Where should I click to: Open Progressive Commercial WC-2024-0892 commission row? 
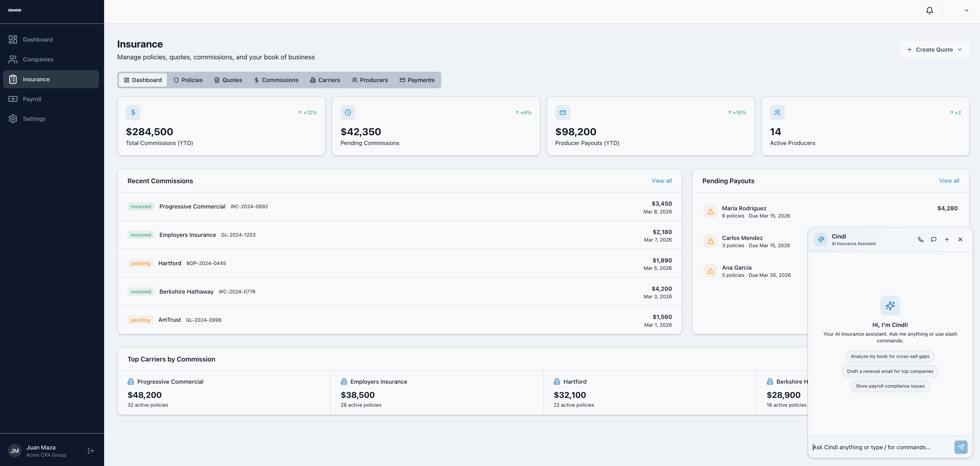(x=399, y=207)
